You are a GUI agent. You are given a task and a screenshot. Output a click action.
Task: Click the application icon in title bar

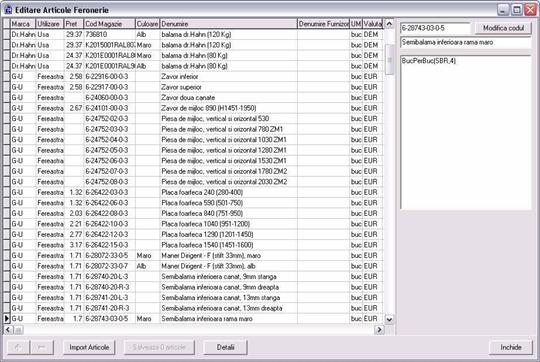coord(8,10)
